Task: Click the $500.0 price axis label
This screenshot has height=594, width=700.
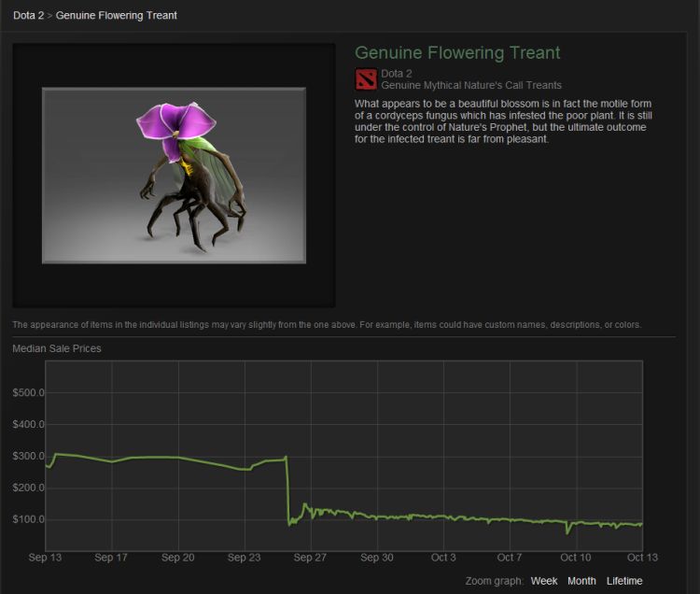Action: [x=29, y=393]
